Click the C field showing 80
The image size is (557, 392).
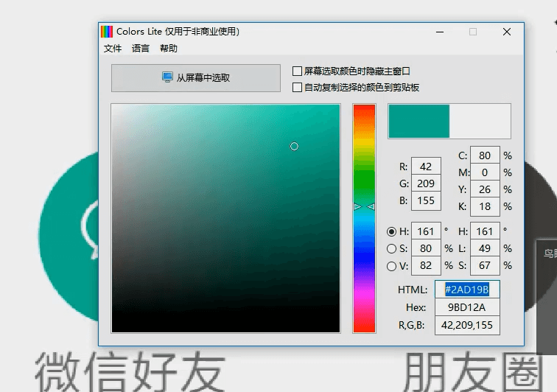[x=485, y=155]
